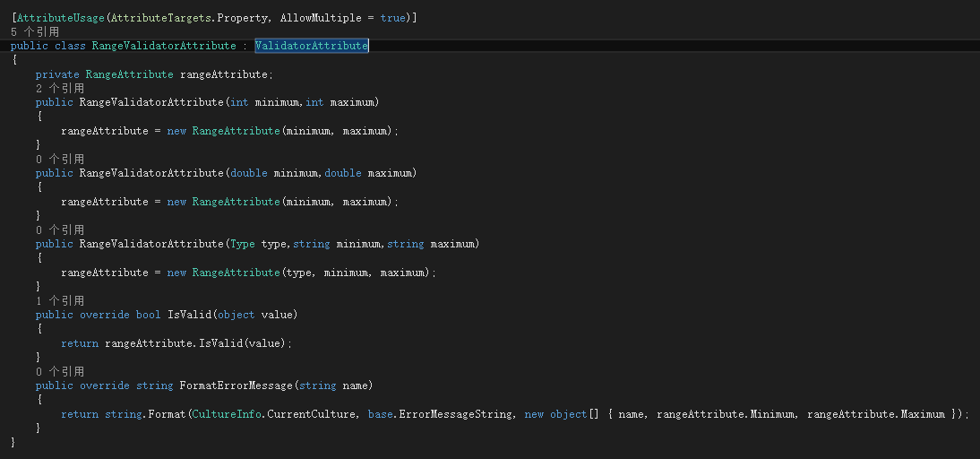Click the IsValid method name

click(189, 315)
